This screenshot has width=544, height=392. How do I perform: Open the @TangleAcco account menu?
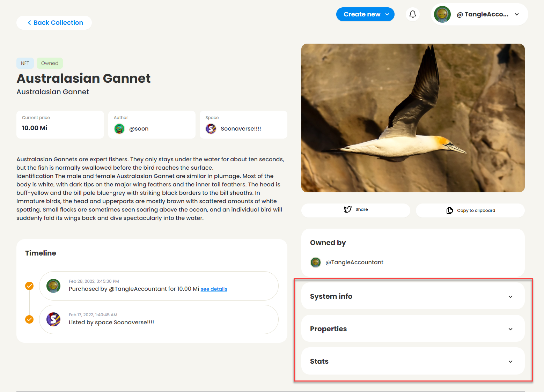point(479,14)
